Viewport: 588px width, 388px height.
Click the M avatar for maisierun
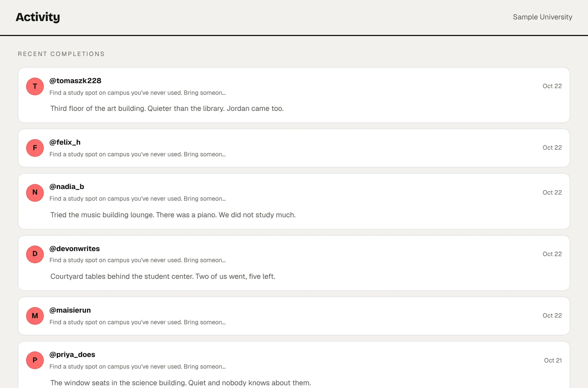[x=35, y=316]
